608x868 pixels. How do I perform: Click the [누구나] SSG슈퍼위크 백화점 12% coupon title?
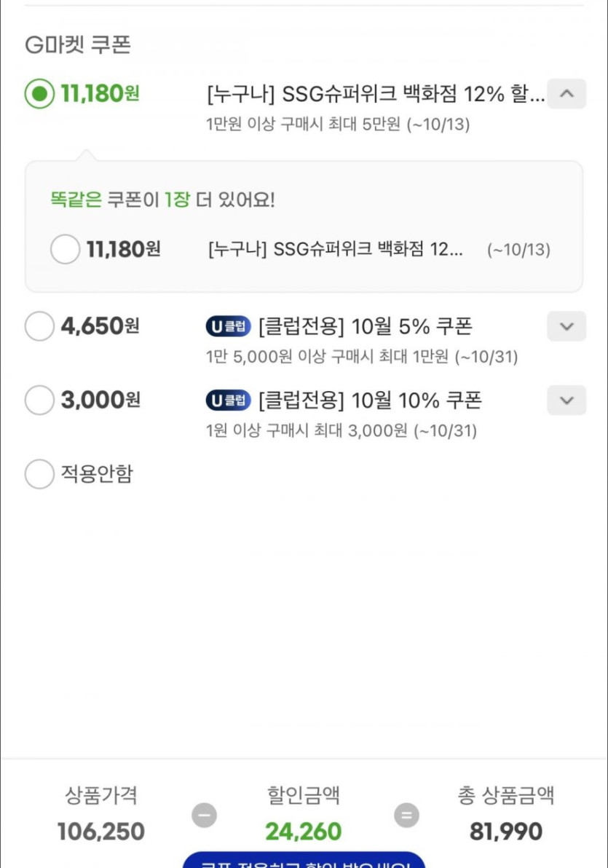[376, 95]
